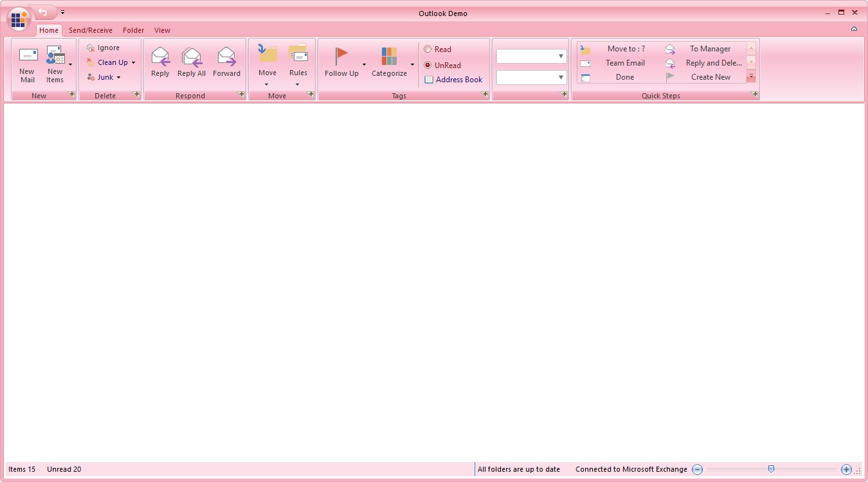The width and height of the screenshot is (868, 482).
Task: Select the UnRead radio button
Action: click(x=442, y=66)
